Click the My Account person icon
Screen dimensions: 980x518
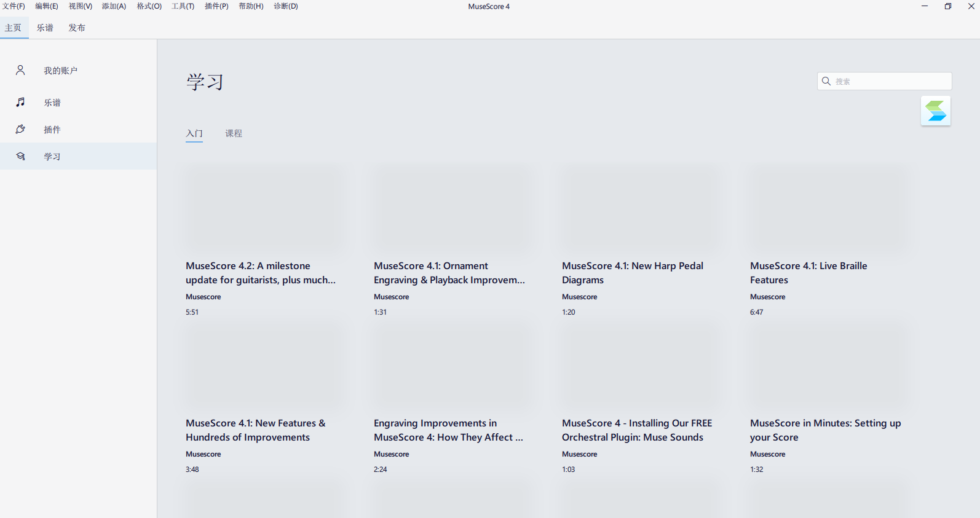click(x=20, y=70)
